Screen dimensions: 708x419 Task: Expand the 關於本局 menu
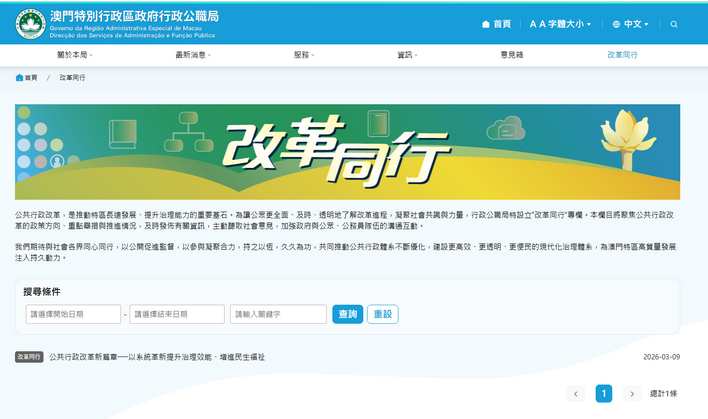tap(74, 55)
